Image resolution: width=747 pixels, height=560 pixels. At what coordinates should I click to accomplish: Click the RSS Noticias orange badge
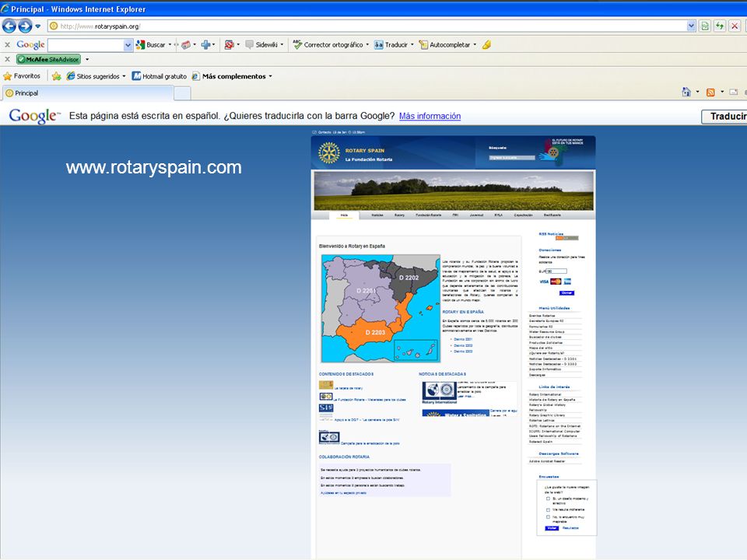pos(567,238)
